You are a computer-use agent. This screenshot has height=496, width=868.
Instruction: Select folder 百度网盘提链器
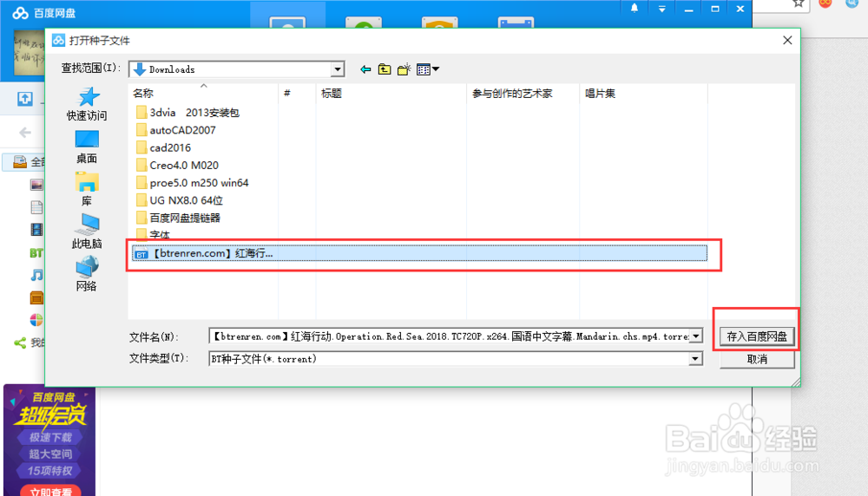178,218
